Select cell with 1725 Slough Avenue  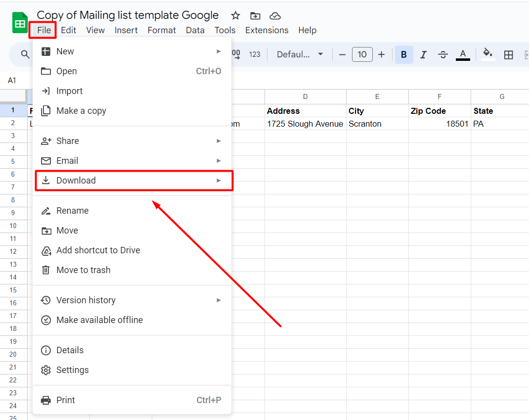306,124
